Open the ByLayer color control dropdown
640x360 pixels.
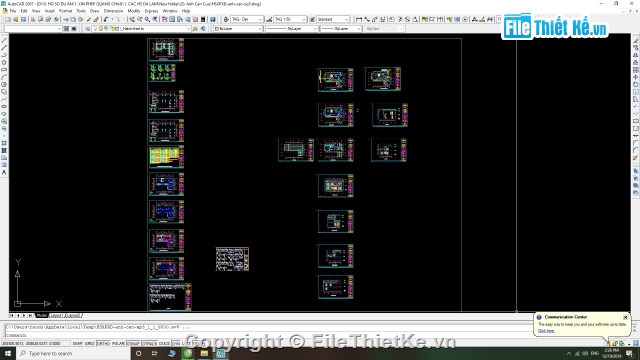click(x=238, y=29)
